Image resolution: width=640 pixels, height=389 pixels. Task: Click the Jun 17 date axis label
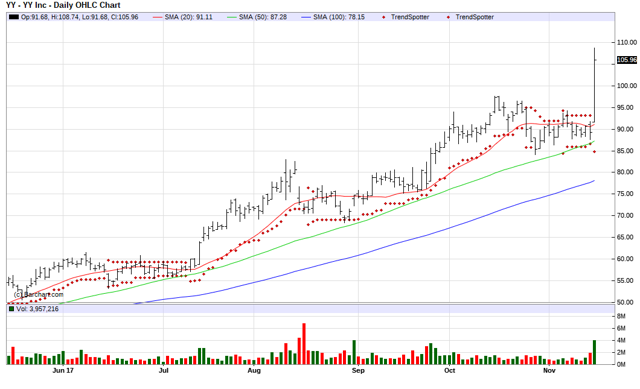63,370
